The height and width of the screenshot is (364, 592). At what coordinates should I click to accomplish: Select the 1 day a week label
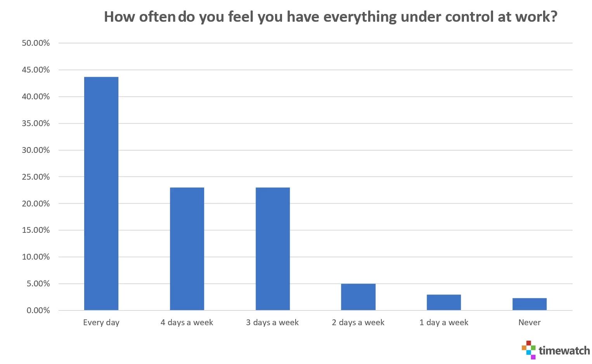coord(444,322)
